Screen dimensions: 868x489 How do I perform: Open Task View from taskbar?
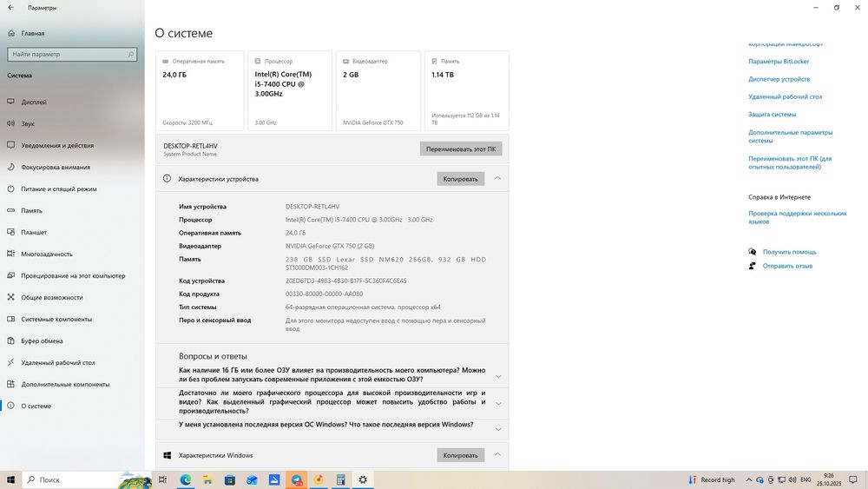tap(163, 479)
